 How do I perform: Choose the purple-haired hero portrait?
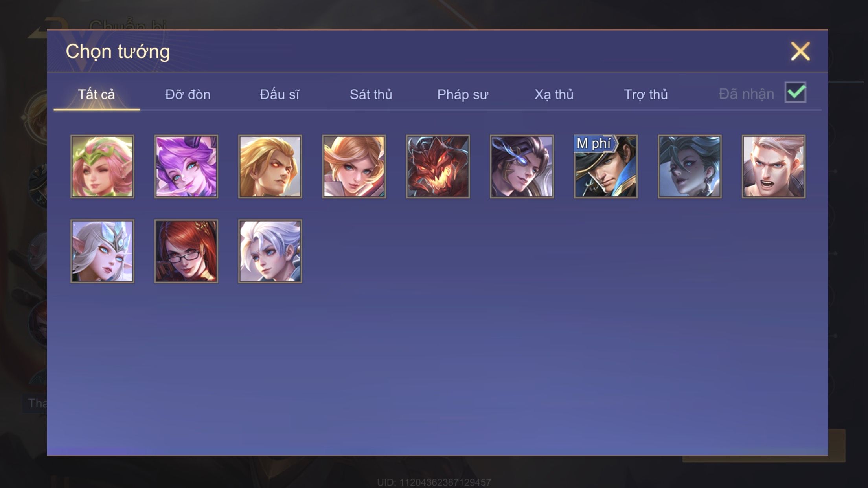(186, 167)
